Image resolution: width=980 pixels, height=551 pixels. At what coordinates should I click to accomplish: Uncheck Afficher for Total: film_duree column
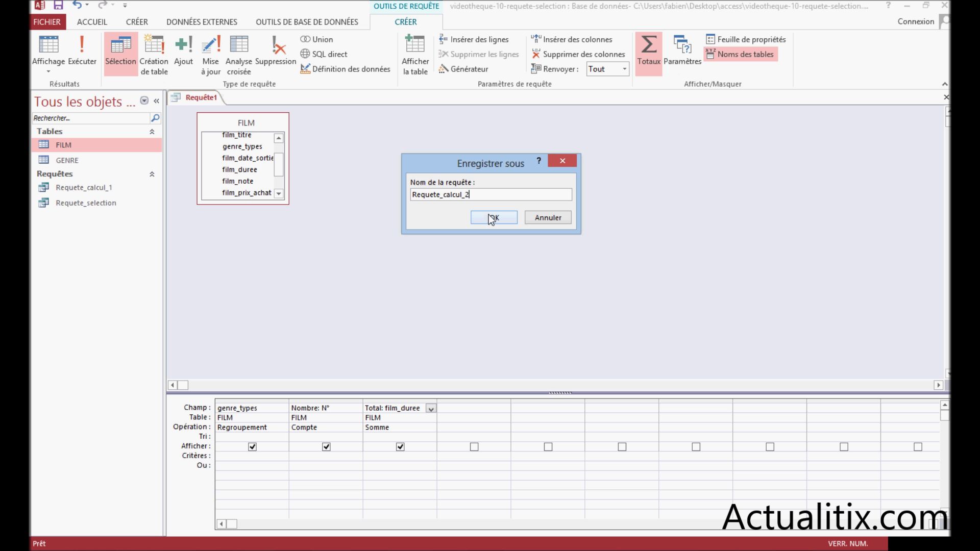tap(400, 446)
